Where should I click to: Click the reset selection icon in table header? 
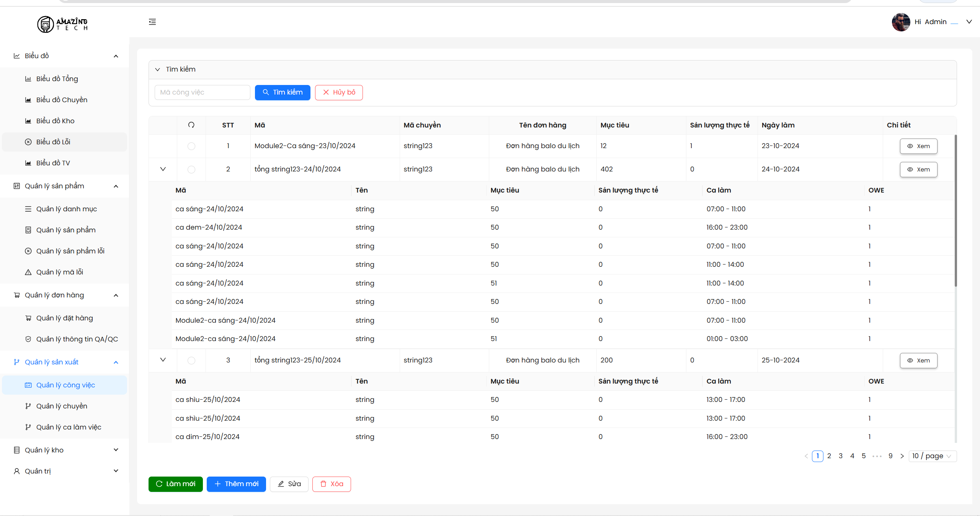pos(191,125)
